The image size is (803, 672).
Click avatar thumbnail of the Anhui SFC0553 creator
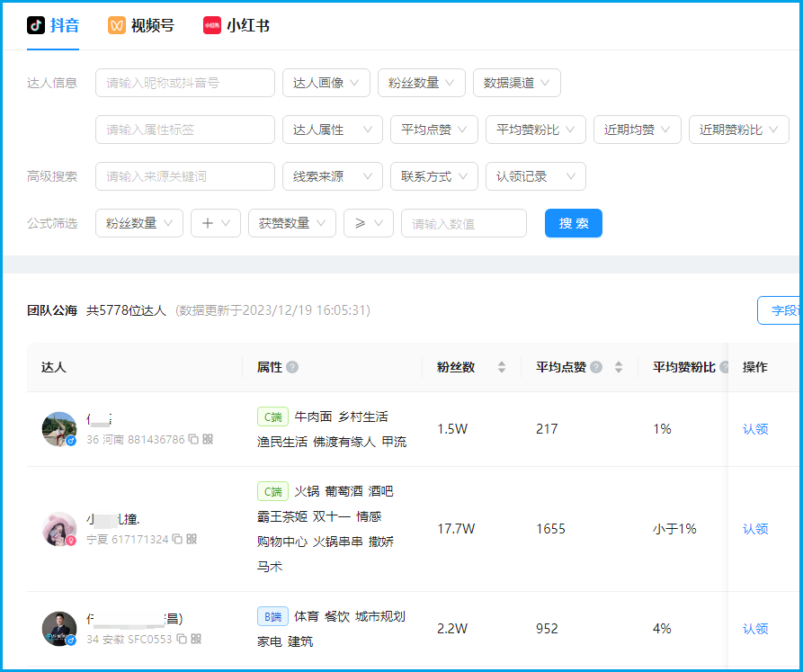pos(58,629)
